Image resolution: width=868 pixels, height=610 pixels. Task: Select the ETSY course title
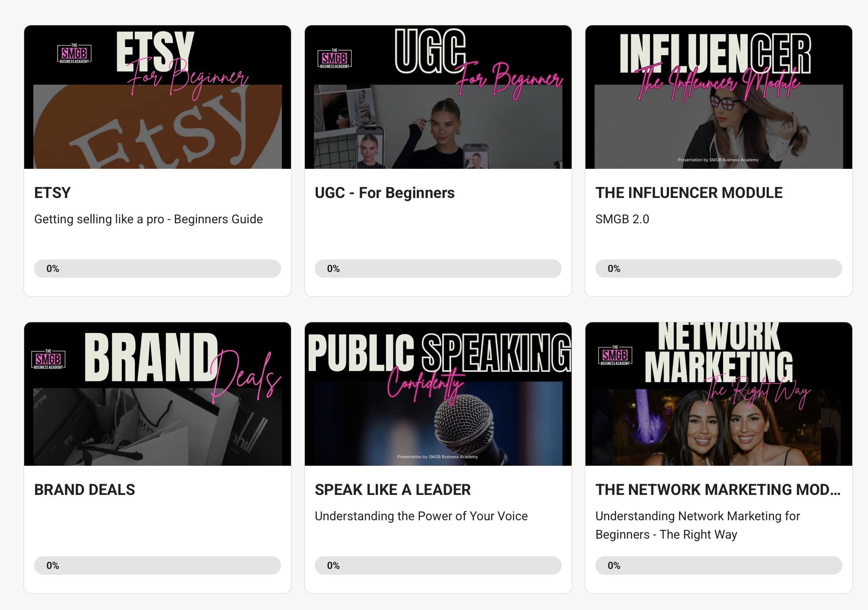coord(53,193)
